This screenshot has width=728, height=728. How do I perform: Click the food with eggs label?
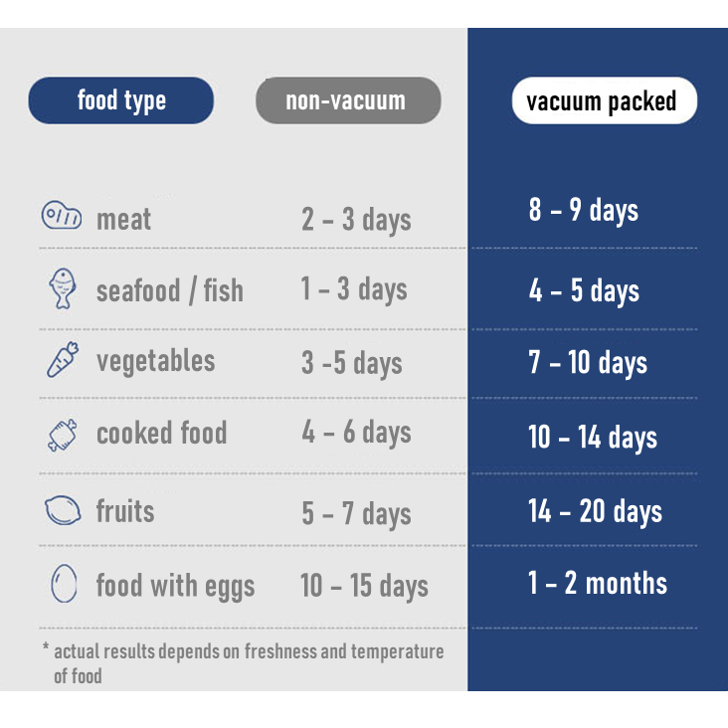click(175, 585)
